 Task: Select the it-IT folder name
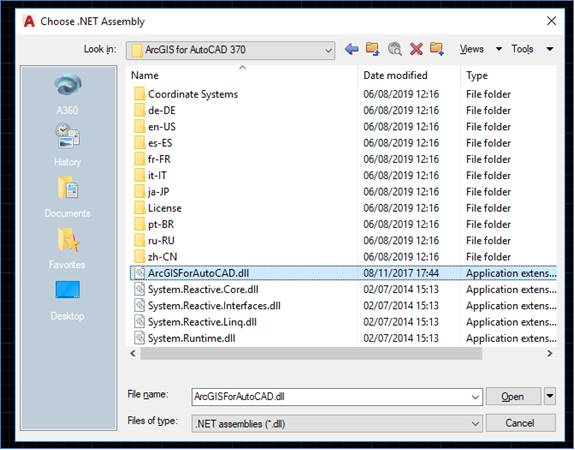(x=157, y=176)
